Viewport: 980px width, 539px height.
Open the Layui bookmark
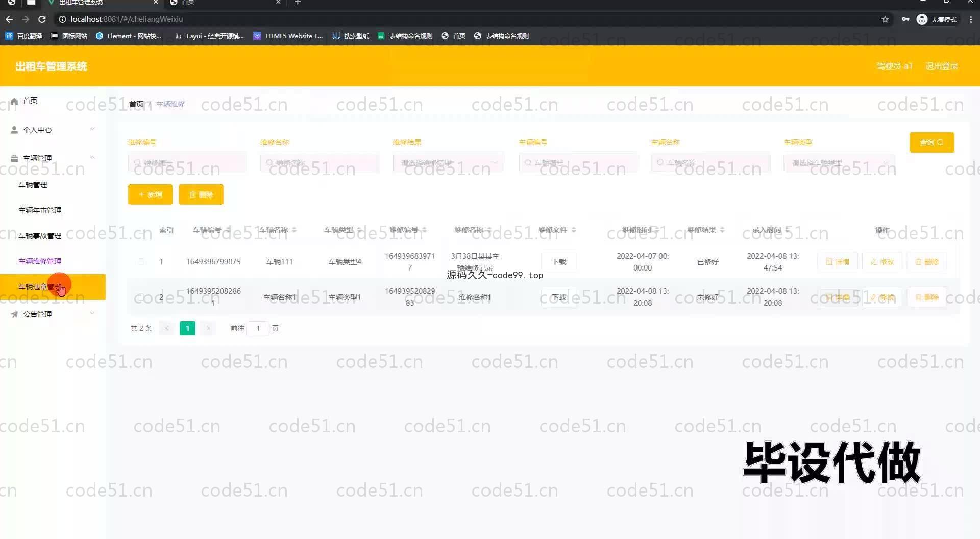tap(209, 36)
